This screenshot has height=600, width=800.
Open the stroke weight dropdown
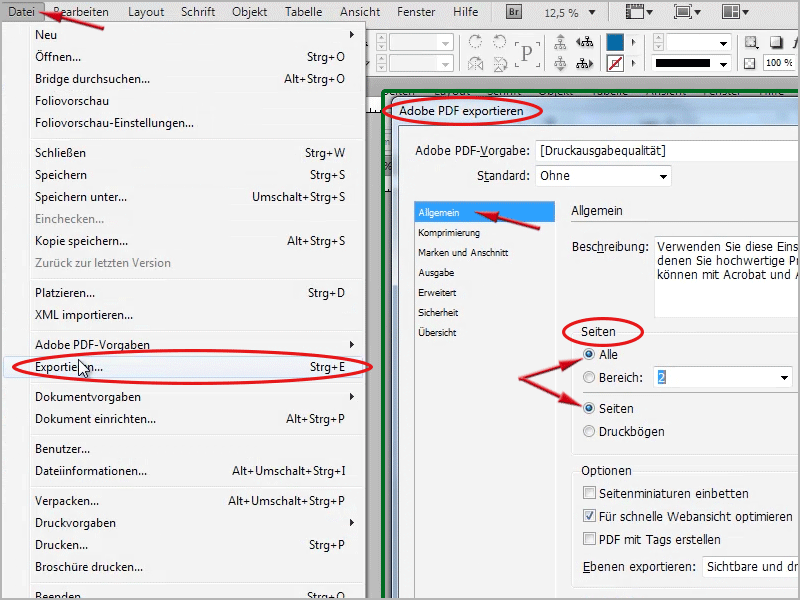point(723,43)
